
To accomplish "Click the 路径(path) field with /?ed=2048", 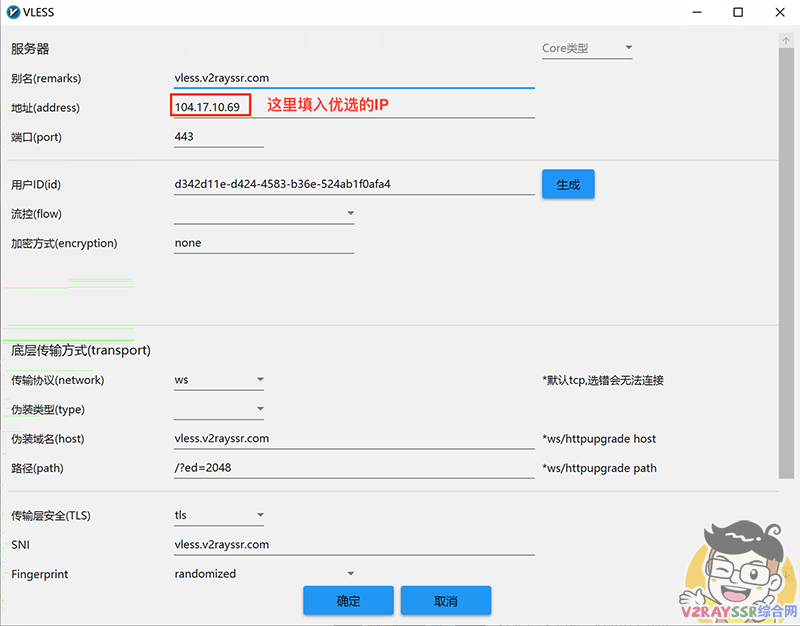I will tap(353, 468).
